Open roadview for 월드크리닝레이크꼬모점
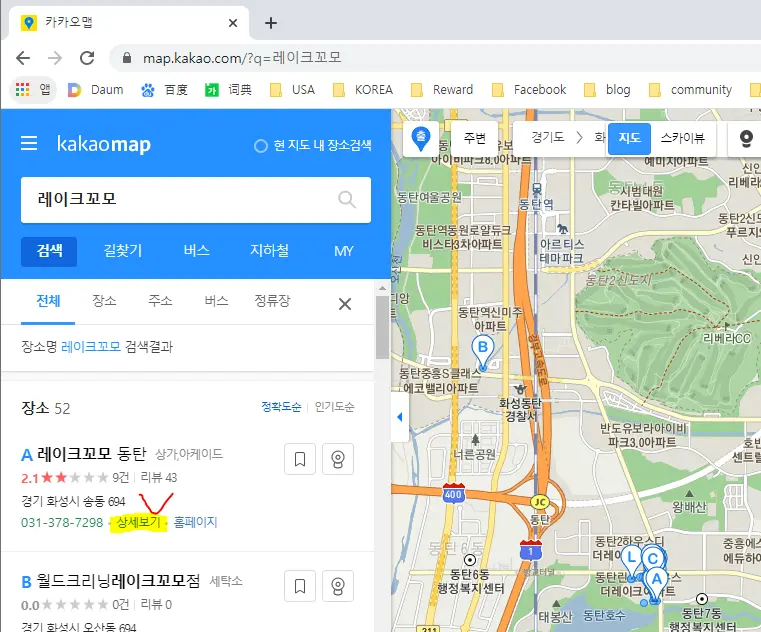 click(x=338, y=586)
